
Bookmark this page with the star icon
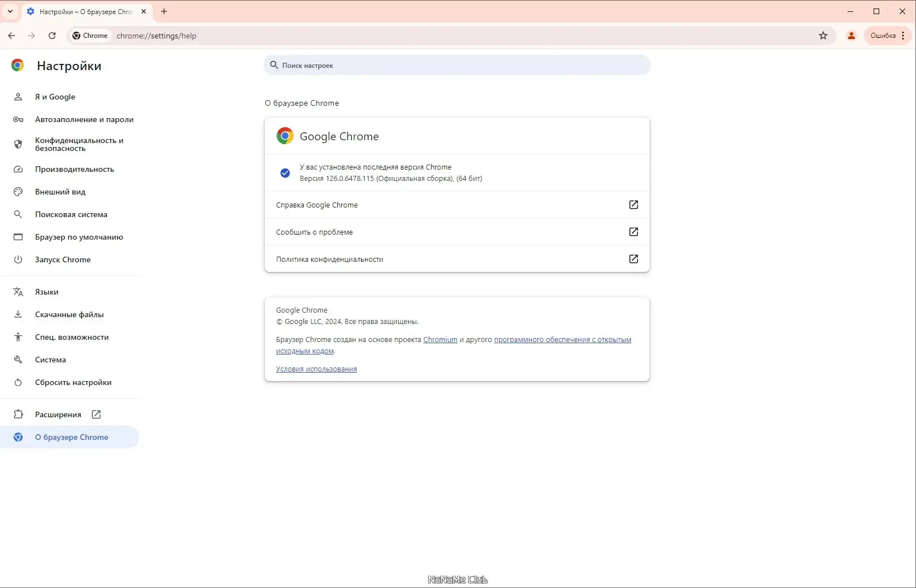point(823,36)
